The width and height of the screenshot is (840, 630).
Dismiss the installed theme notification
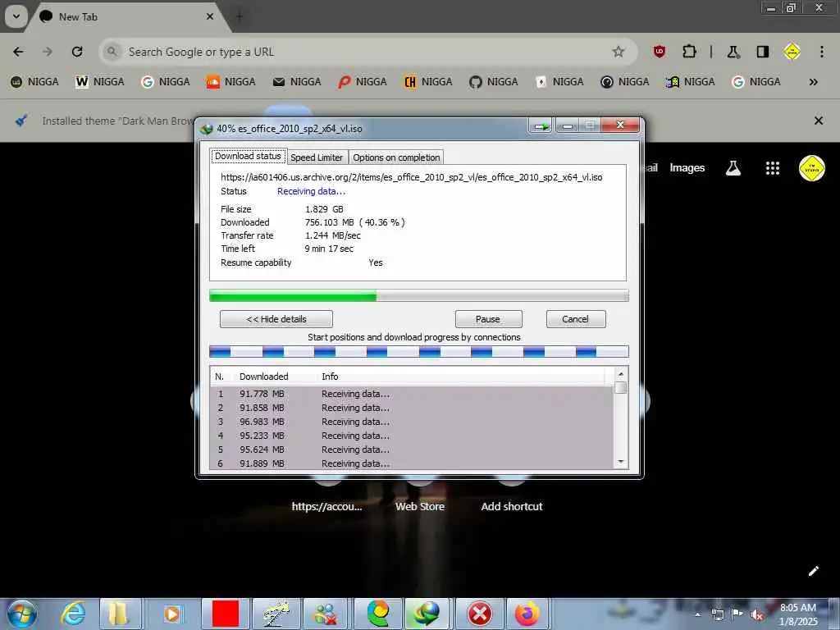click(x=818, y=121)
